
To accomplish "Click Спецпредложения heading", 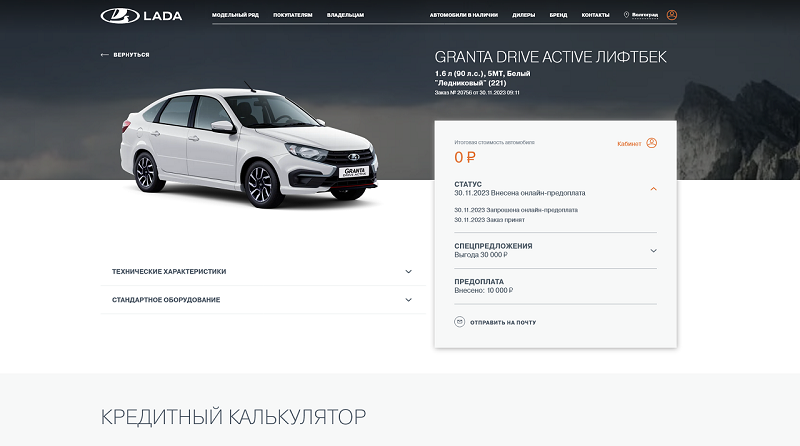I will 493,246.
